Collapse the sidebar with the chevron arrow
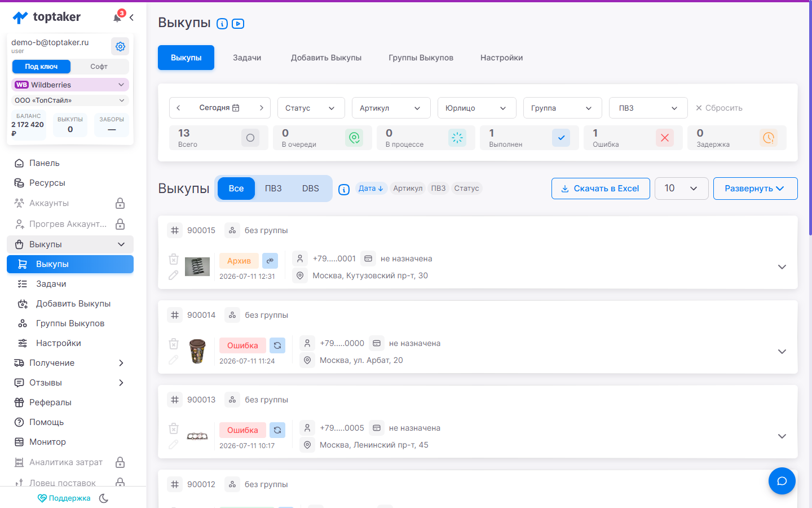This screenshot has width=812, height=508. pyautogui.click(x=131, y=17)
